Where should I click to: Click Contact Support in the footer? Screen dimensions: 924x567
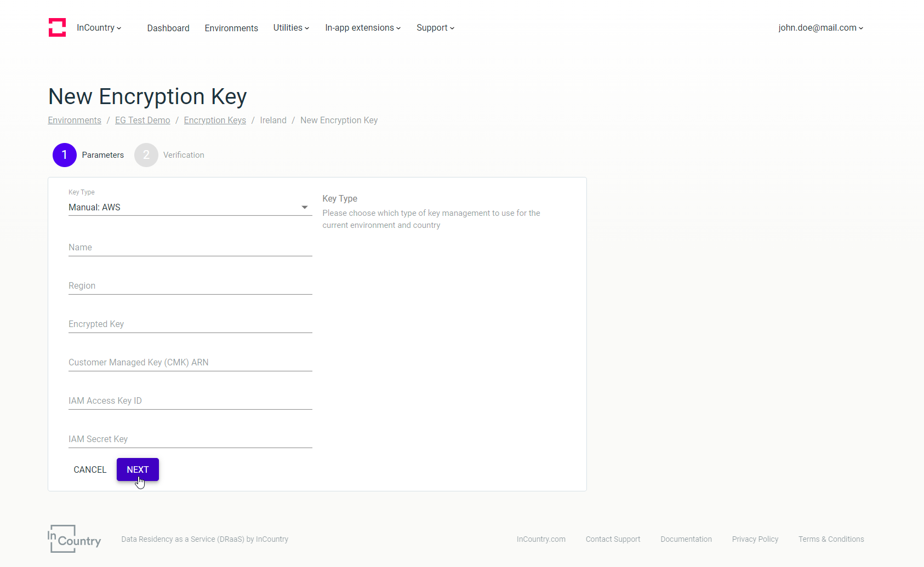point(613,539)
